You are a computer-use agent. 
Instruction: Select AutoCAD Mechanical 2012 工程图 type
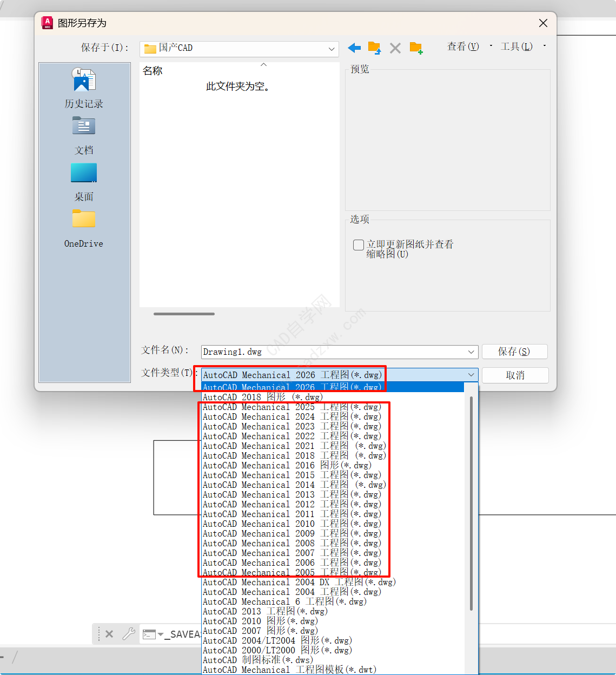tap(333, 504)
